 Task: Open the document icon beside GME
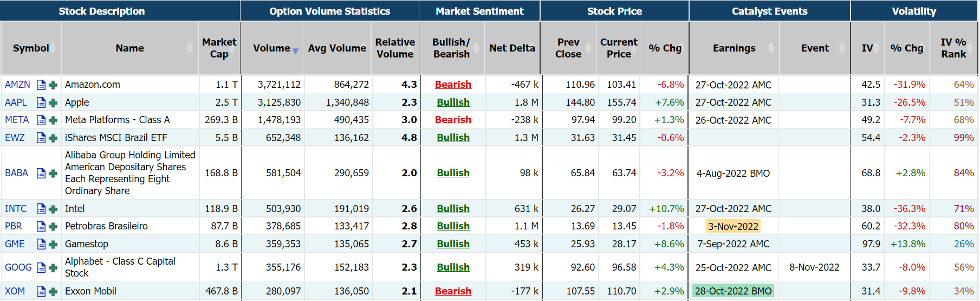[41, 244]
